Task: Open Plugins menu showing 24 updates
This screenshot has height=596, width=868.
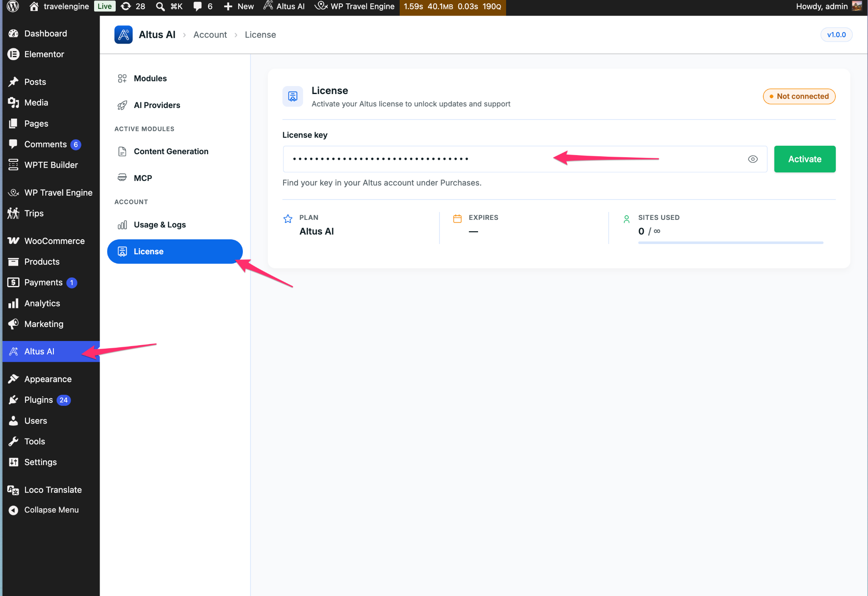Action: point(51,399)
